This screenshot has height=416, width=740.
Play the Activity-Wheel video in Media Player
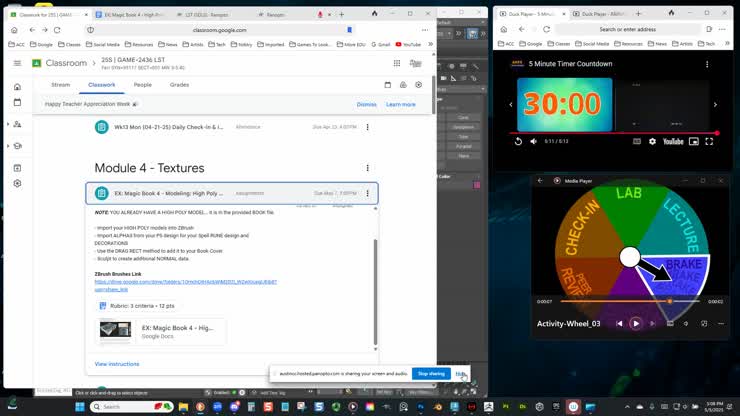(635, 323)
